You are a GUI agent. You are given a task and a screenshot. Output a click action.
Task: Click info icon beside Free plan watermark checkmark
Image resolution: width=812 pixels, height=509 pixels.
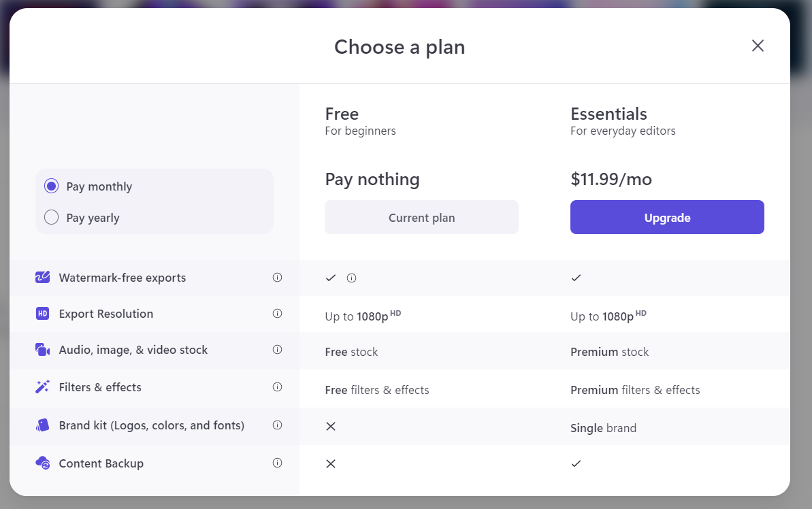click(352, 278)
